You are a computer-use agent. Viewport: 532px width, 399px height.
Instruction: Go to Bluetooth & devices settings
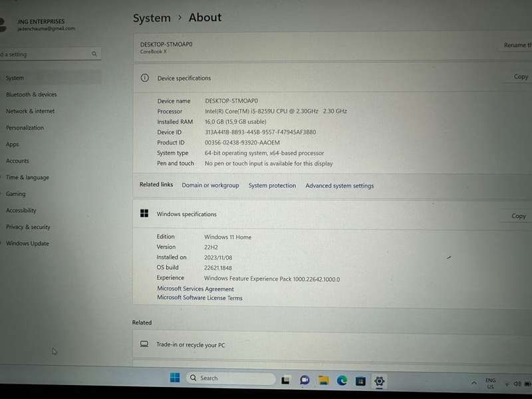click(x=31, y=94)
